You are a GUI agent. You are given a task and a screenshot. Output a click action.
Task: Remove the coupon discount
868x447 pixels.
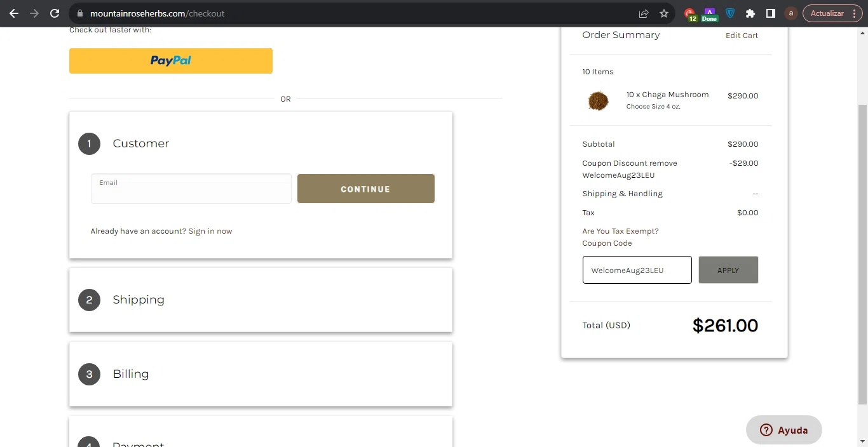point(663,163)
